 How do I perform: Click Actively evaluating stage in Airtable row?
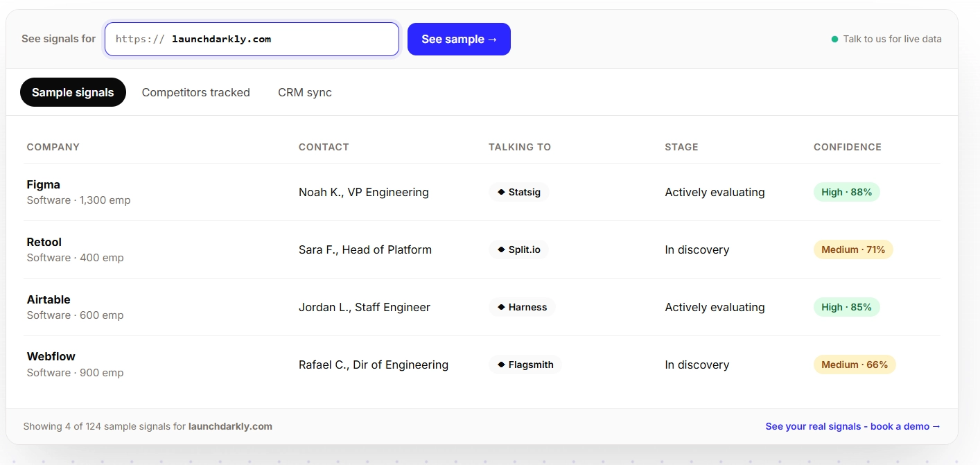[x=715, y=307]
